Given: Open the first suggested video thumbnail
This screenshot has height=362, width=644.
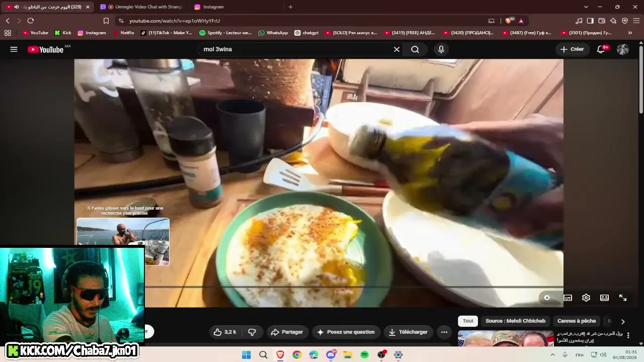Looking at the screenshot, I should (506, 338).
